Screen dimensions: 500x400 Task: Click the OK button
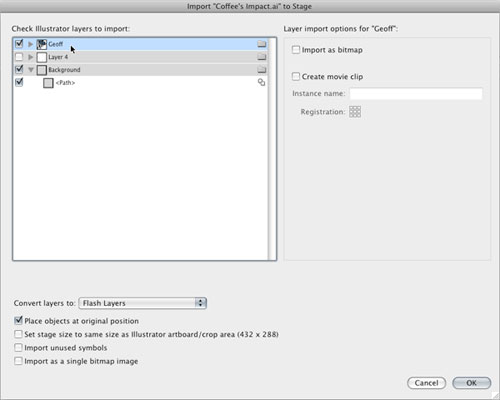pos(471,383)
